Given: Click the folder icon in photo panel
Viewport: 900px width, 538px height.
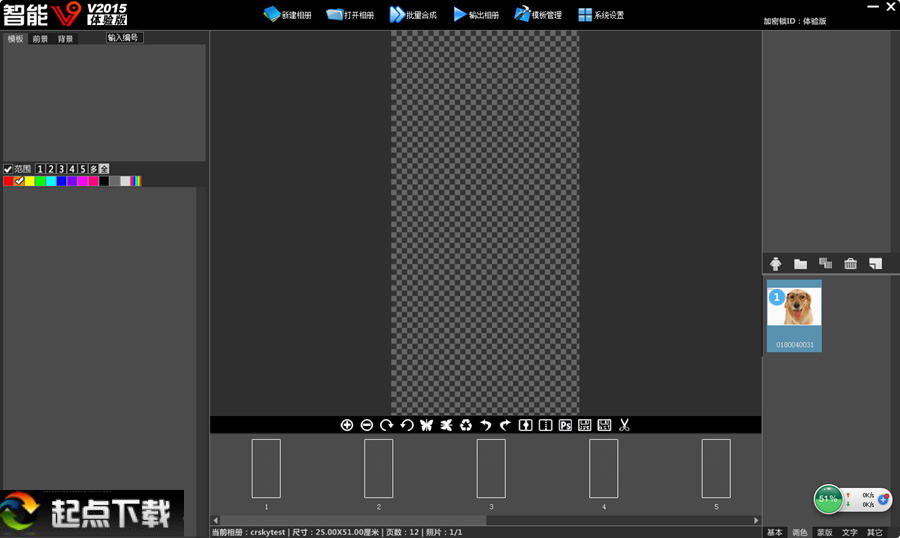Looking at the screenshot, I should click(800, 264).
